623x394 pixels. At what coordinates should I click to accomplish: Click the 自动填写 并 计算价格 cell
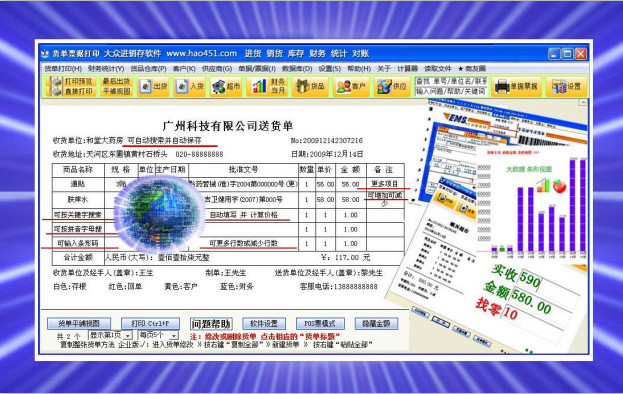243,215
